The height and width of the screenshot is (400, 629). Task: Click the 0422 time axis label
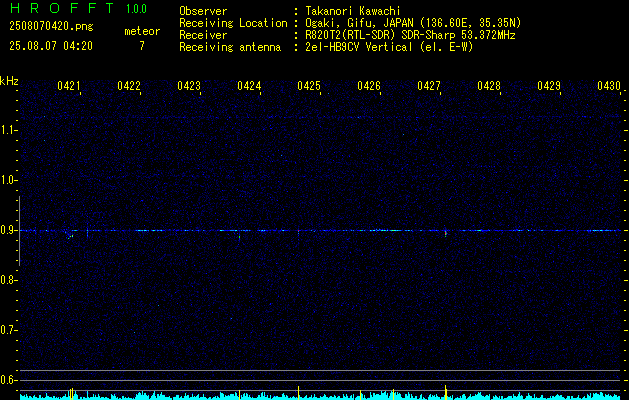coord(129,85)
